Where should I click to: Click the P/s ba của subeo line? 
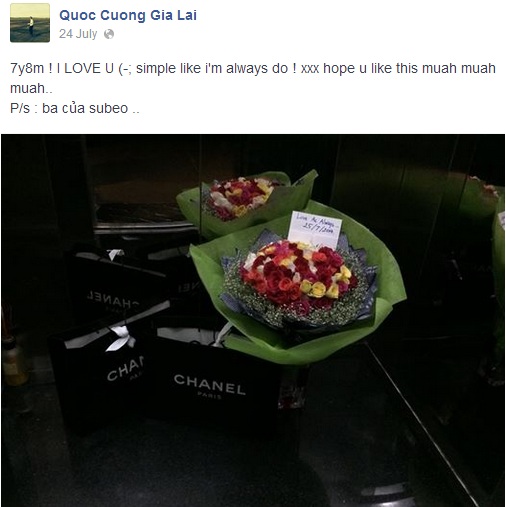pyautogui.click(x=75, y=108)
